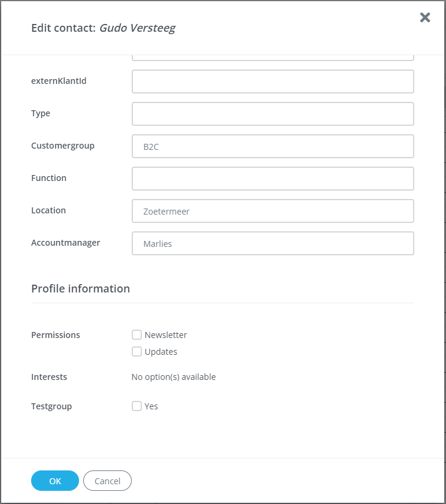The height and width of the screenshot is (504, 446).
Task: Click the Location field showing Zoetermeer
Action: point(272,210)
